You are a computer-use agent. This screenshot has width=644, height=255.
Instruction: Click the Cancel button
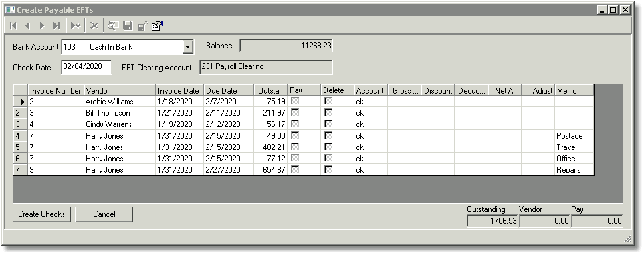pyautogui.click(x=104, y=214)
